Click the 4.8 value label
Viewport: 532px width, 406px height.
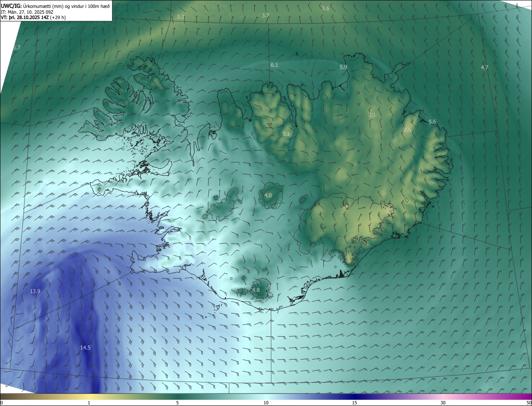tap(256, 290)
